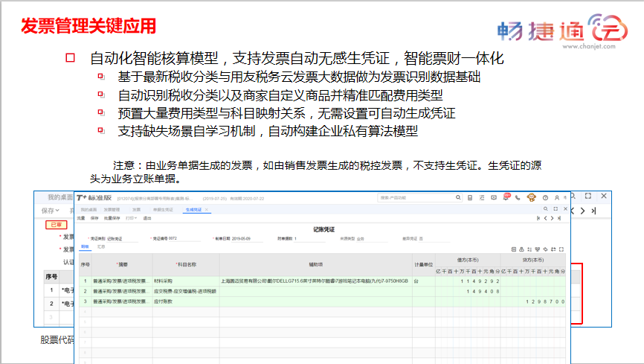Viewport: 644px width, 364px height.
Task: Click the 流量 toolbar button
Action: click(81, 218)
